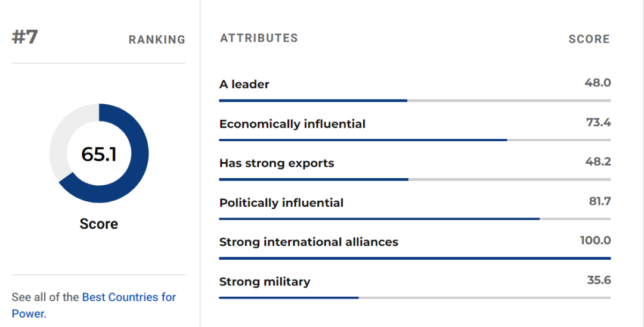Click the 100.0 score value

coord(595,241)
